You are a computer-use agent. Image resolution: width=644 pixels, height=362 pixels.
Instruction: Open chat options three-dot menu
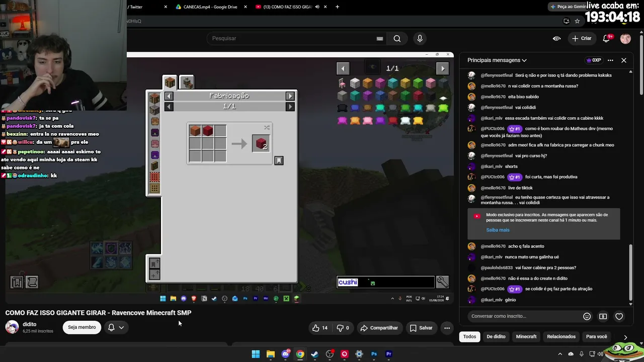click(610, 60)
